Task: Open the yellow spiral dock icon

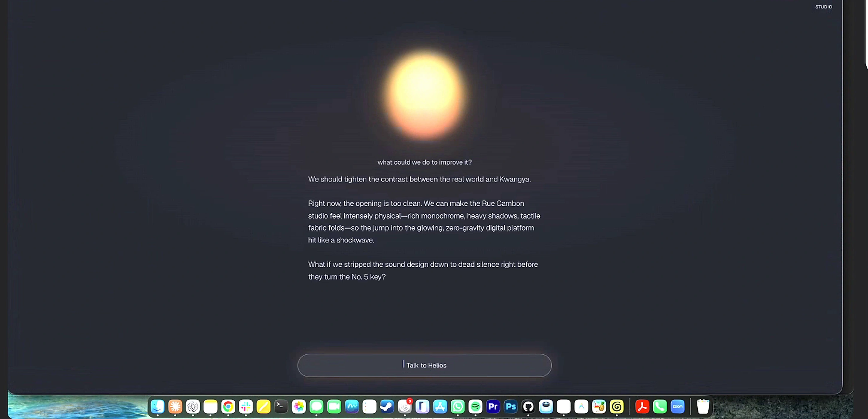Action: coord(617,406)
